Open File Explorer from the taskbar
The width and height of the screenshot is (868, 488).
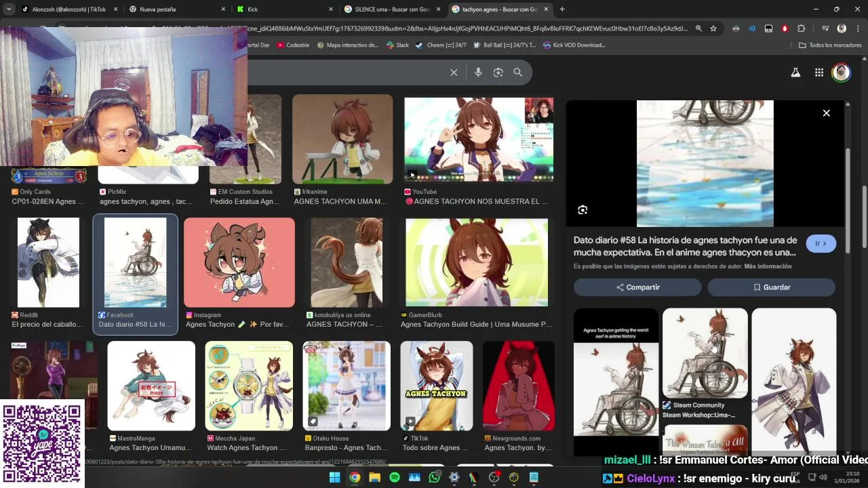[x=374, y=477]
